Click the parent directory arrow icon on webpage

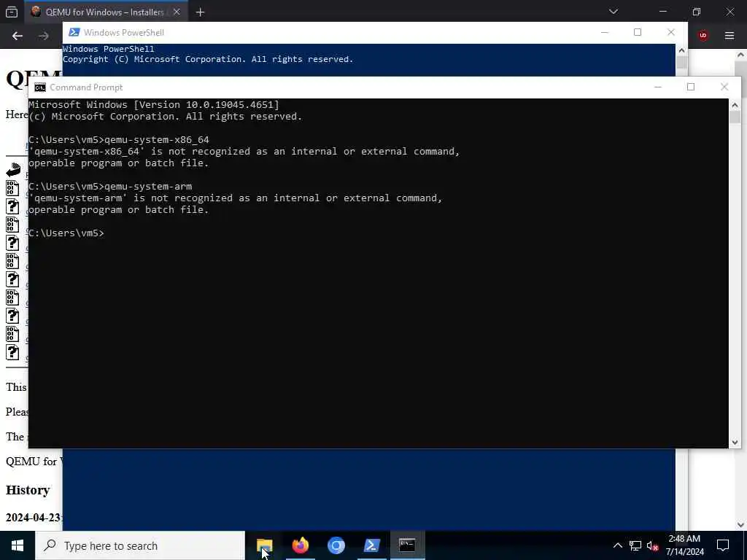[13, 169]
